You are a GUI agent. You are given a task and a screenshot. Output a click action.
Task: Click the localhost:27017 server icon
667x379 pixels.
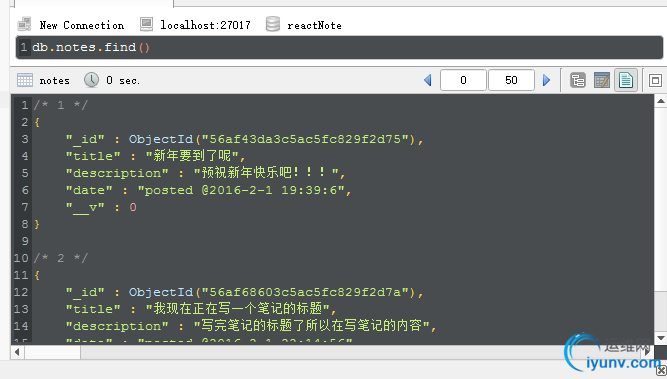[x=146, y=24]
